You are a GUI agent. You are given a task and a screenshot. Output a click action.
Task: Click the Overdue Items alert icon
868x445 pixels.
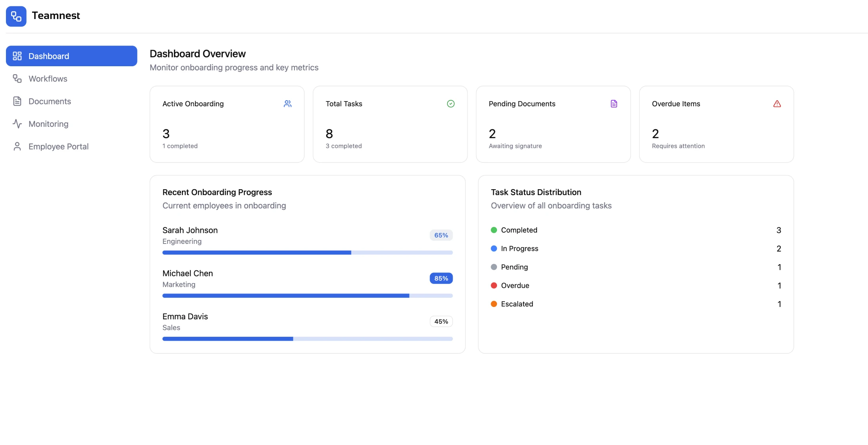pos(777,104)
